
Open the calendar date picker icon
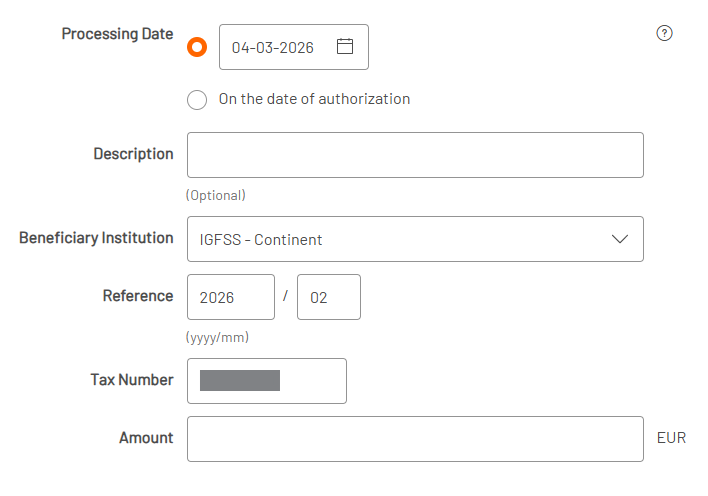[345, 47]
